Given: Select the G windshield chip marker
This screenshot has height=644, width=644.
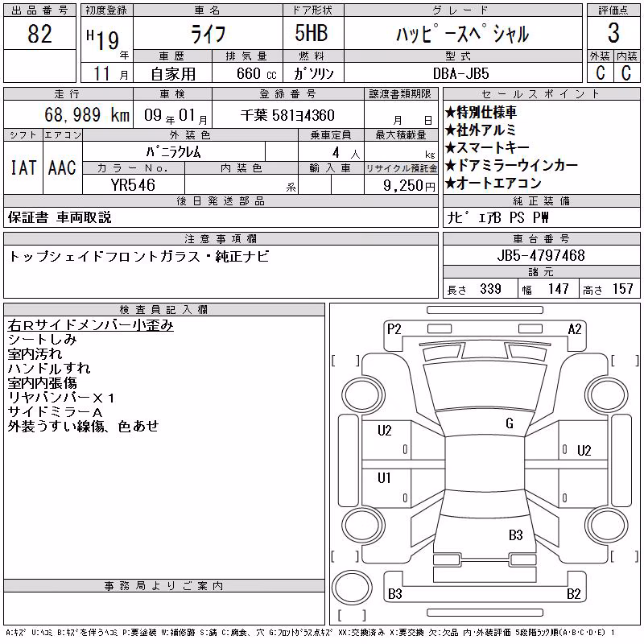Looking at the screenshot, I should pyautogui.click(x=510, y=423).
